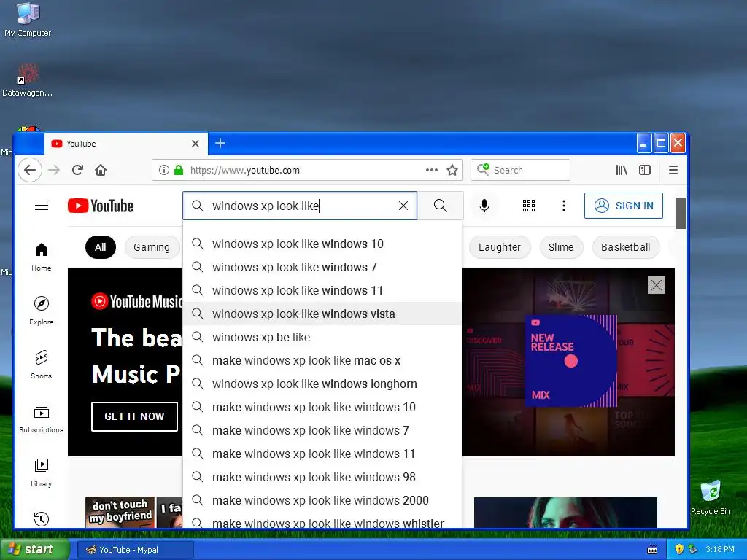Screen dimensions: 747x560
Task: Open the browser Library icon
Action: point(622,170)
